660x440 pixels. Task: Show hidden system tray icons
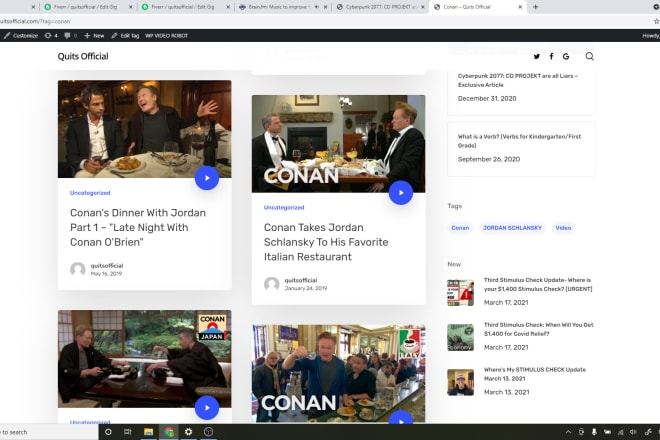pos(568,432)
